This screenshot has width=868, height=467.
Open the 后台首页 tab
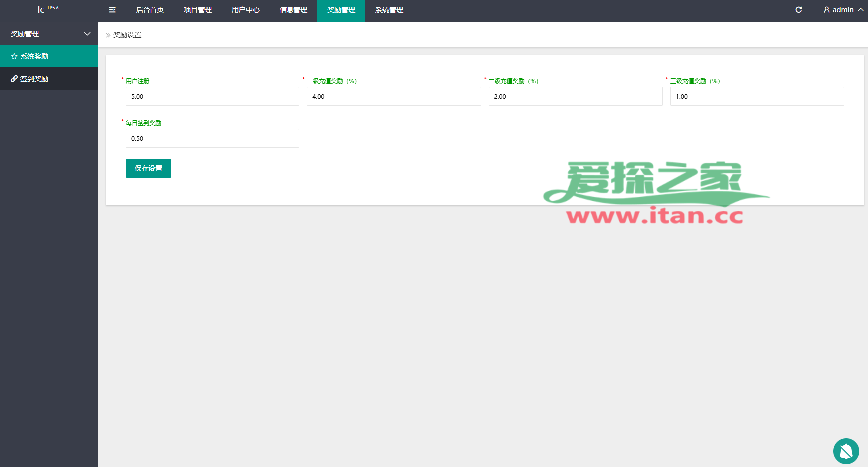pyautogui.click(x=149, y=10)
